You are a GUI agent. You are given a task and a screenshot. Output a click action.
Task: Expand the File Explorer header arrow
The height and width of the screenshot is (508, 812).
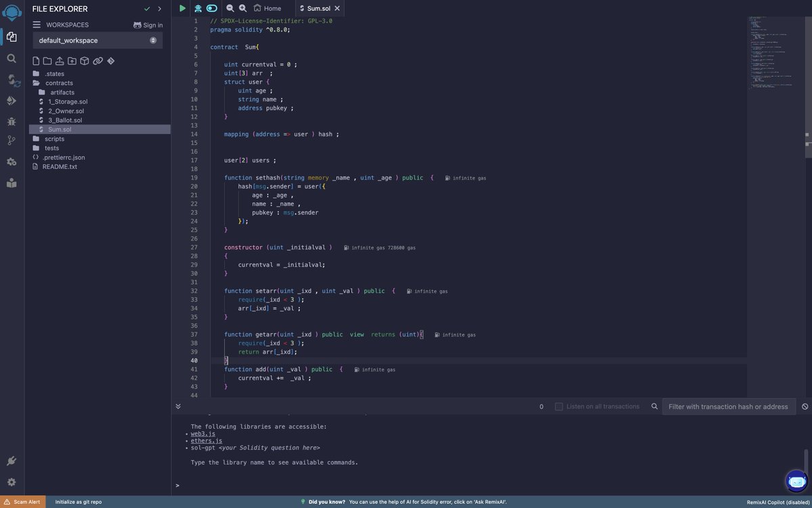coord(160,9)
